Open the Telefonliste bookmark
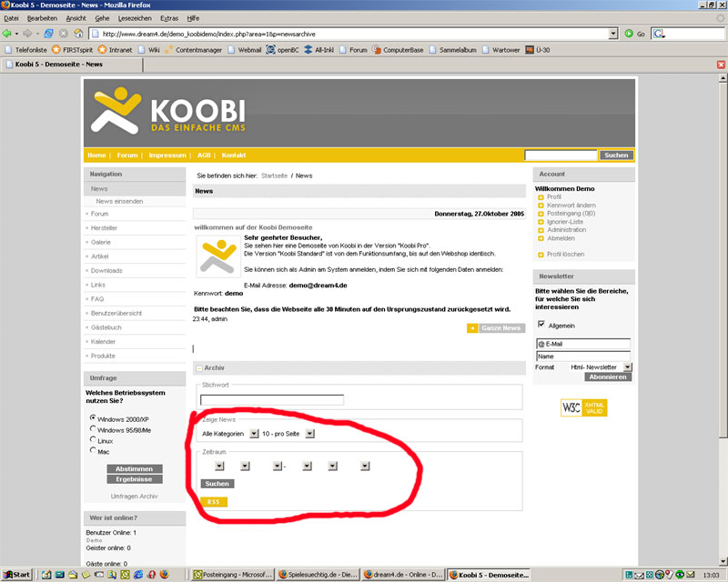The width and height of the screenshot is (728, 582). (25, 50)
